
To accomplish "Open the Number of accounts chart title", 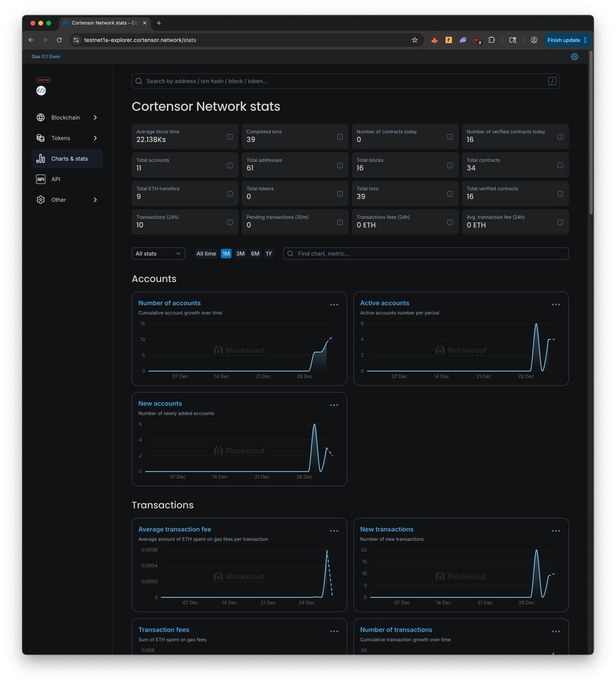I will [x=169, y=303].
